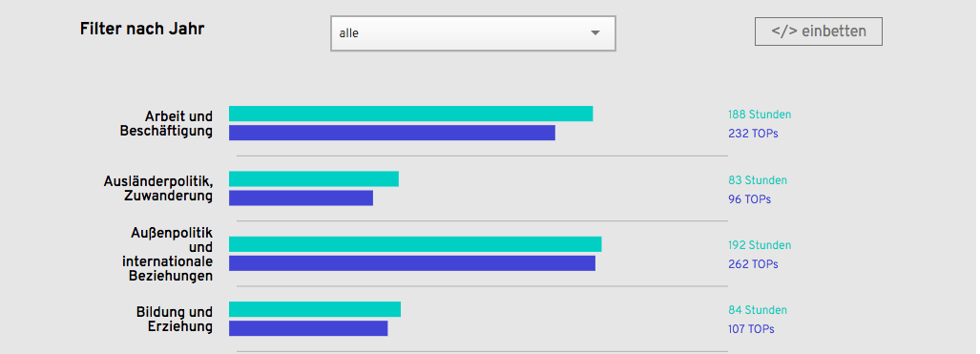Click the dropdown arrow in year filter
980x354 pixels.
[x=595, y=33]
